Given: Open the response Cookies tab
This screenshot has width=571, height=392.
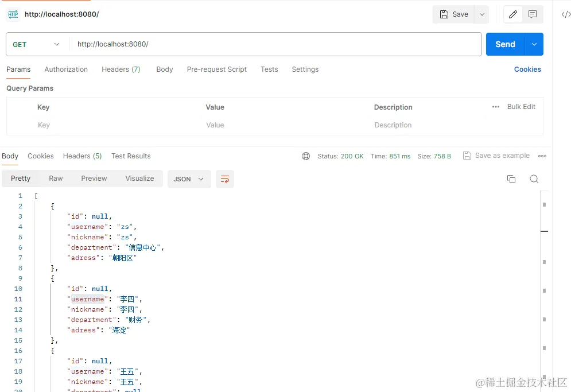Looking at the screenshot, I should pos(40,156).
